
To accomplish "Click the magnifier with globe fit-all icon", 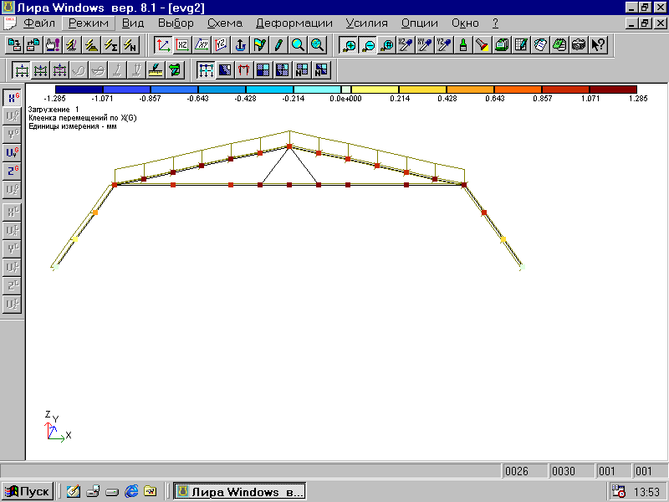I will (317, 45).
